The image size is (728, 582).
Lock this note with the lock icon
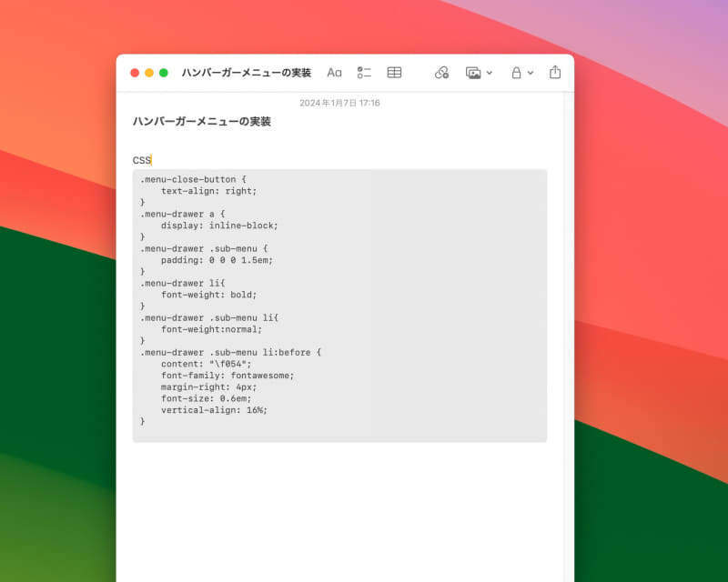(x=515, y=72)
